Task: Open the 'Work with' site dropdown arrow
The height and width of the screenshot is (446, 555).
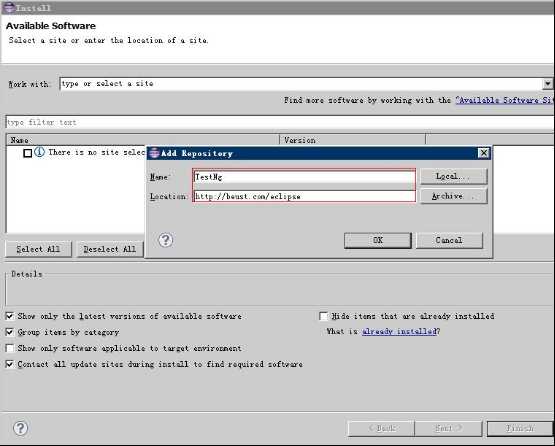Action: (x=547, y=84)
